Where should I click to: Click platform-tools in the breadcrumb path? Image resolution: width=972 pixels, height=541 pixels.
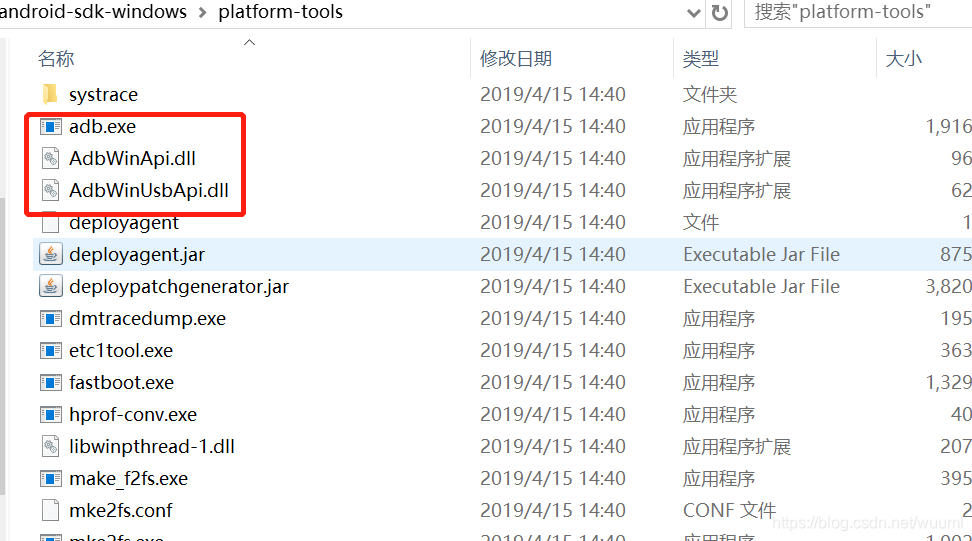pyautogui.click(x=280, y=12)
